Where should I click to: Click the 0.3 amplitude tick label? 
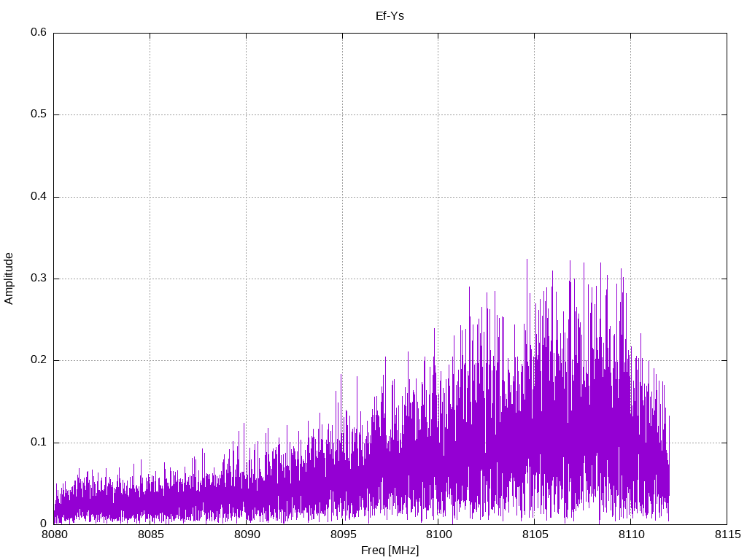pyautogui.click(x=39, y=279)
